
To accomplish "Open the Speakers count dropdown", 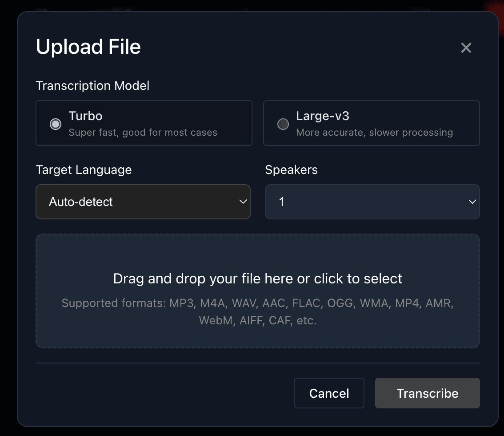I will click(x=372, y=202).
